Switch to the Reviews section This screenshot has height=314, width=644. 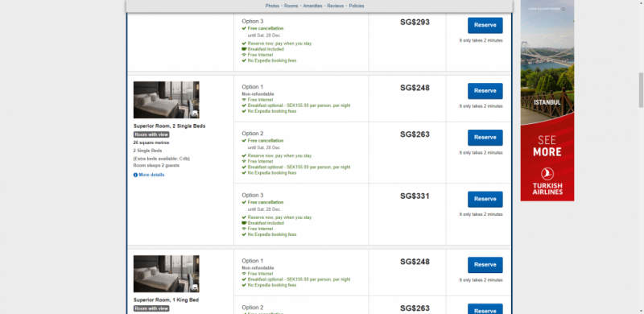coord(336,6)
